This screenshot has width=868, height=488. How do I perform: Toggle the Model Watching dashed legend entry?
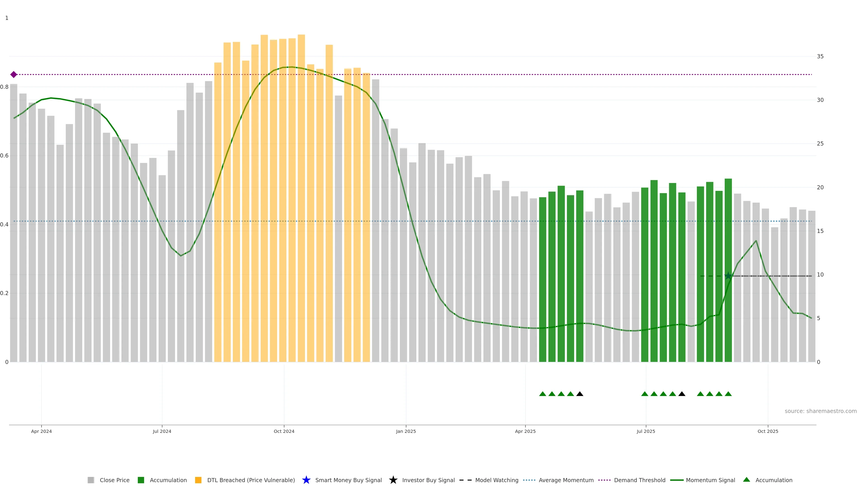click(496, 480)
